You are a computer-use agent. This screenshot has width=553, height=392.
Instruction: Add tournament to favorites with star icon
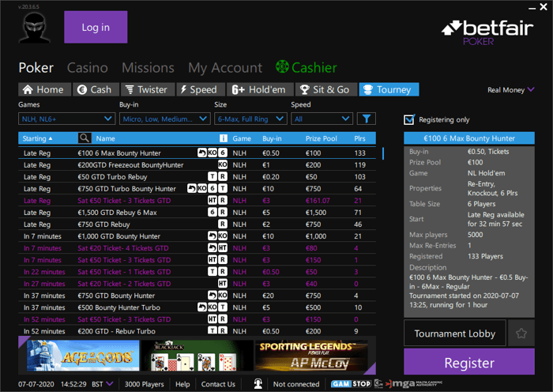pos(521,333)
